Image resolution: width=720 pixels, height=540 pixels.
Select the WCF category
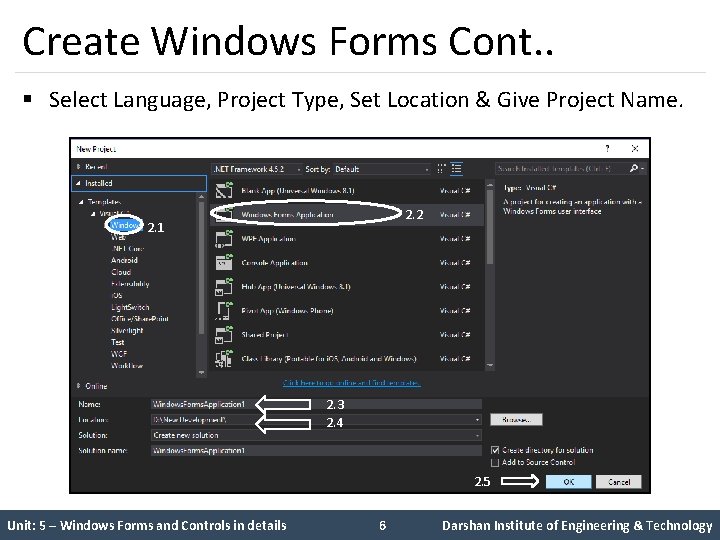[119, 354]
